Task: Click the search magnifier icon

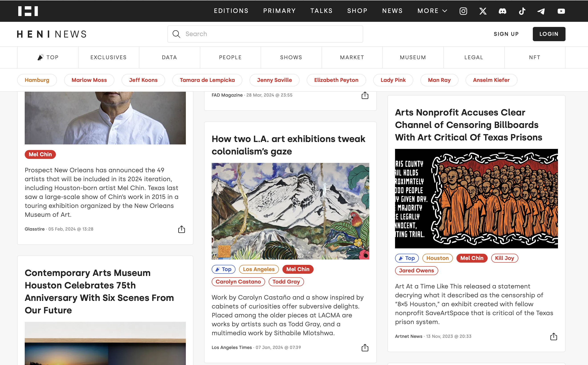Action: click(x=176, y=34)
